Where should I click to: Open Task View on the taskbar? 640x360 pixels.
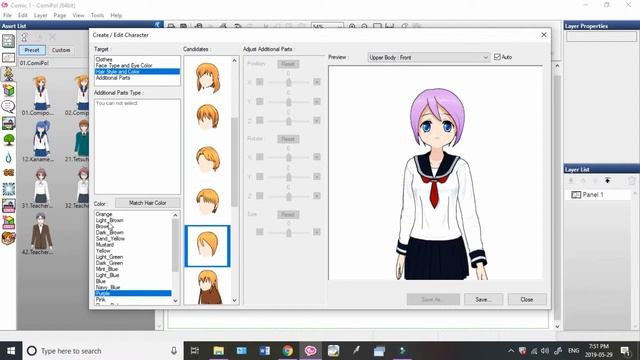coord(195,351)
